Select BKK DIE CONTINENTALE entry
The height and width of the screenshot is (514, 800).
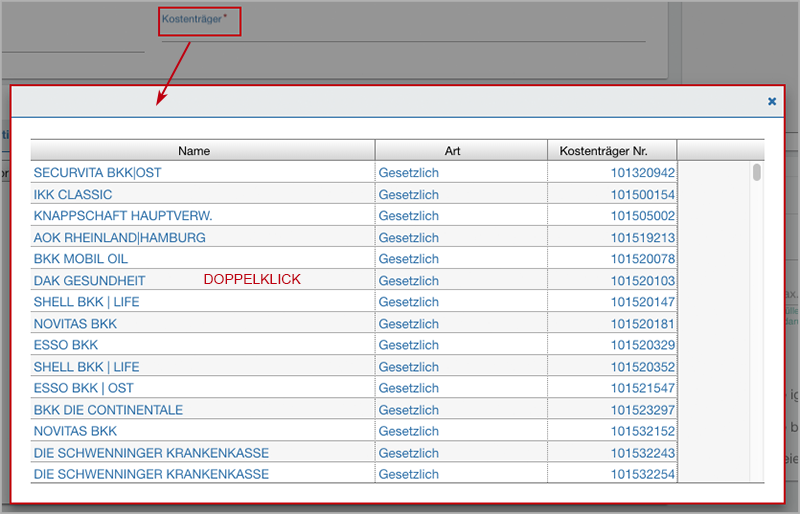tap(108, 410)
